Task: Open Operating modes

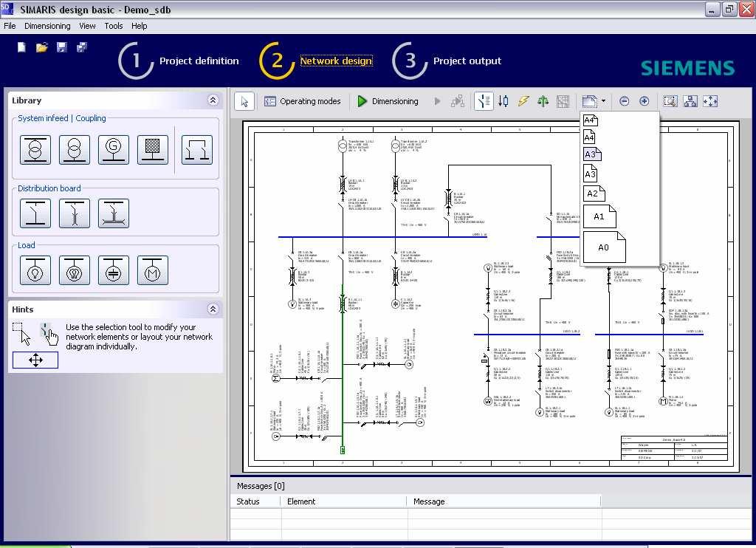Action: [302, 101]
